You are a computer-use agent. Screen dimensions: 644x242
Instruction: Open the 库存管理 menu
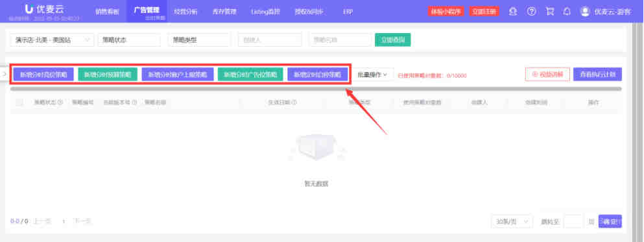coord(224,12)
